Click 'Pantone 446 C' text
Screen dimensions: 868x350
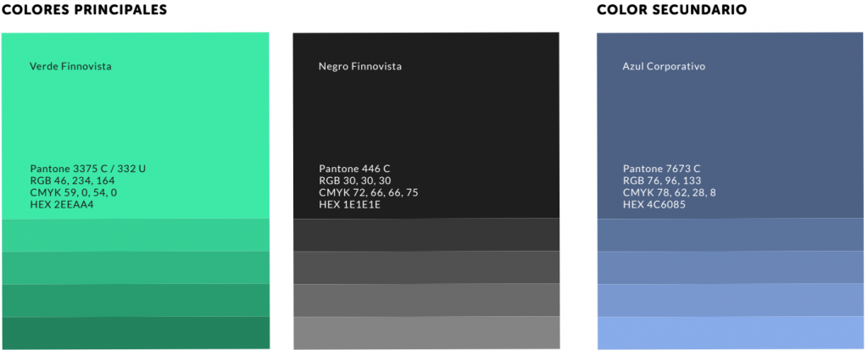(x=355, y=169)
